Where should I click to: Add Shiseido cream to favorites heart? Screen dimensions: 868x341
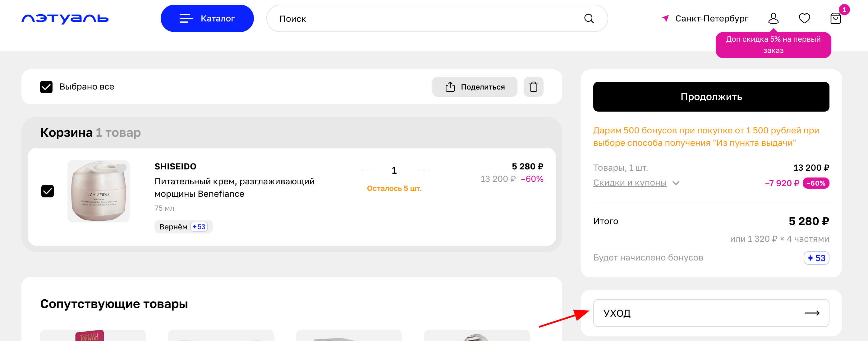pyautogui.click(x=121, y=168)
